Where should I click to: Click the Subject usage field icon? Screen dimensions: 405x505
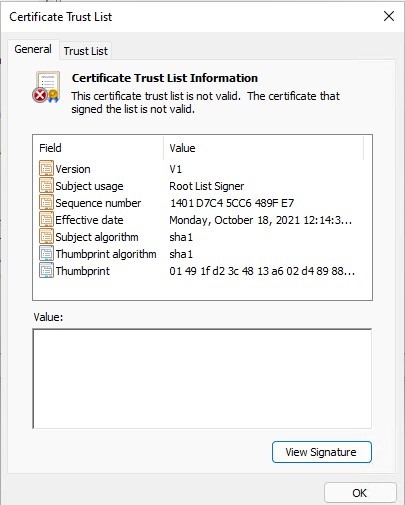(46, 185)
